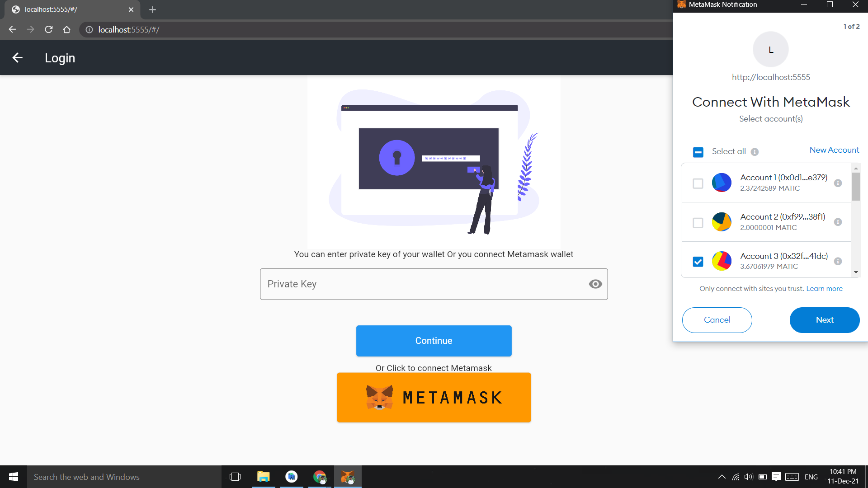Click the browser home icon
Image resolution: width=868 pixels, height=488 pixels.
point(67,29)
